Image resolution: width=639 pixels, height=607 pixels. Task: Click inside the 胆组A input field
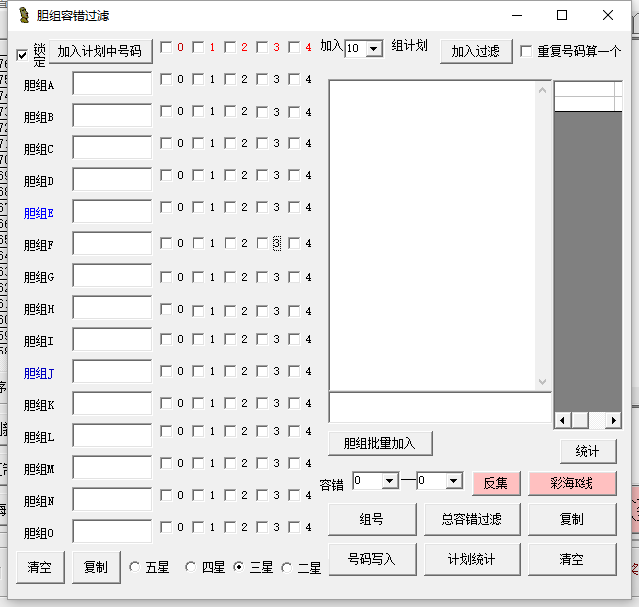coord(112,84)
